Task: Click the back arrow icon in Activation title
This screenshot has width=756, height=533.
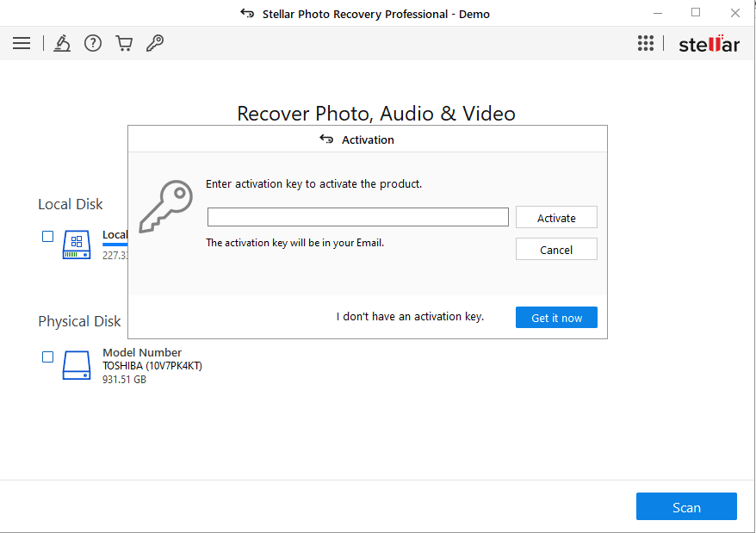Action: click(326, 139)
